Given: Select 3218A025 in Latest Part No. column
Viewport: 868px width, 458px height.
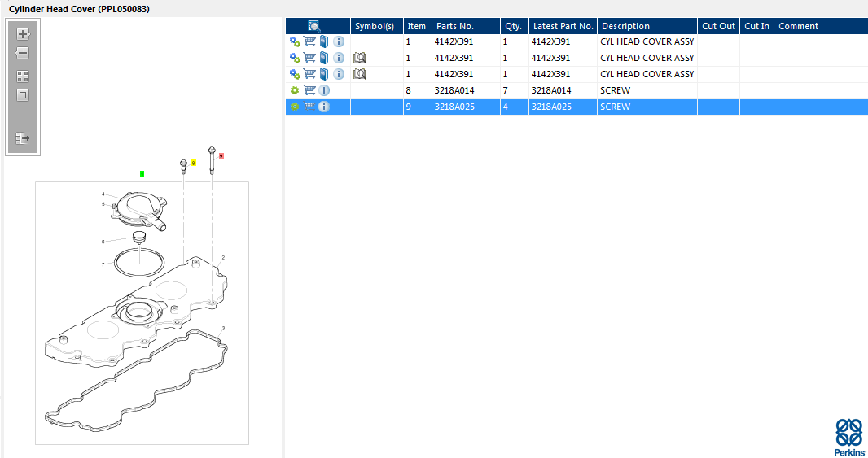Looking at the screenshot, I should click(550, 107).
